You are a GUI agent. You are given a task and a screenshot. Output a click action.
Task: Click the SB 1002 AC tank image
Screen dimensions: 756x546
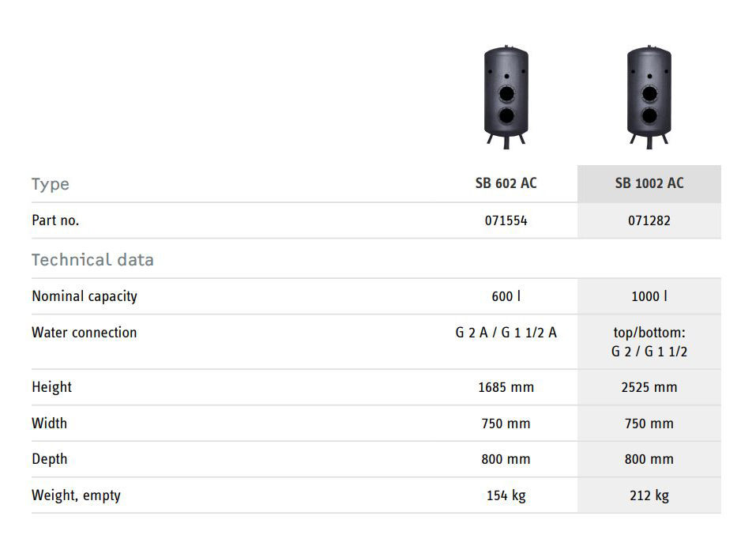pyautogui.click(x=649, y=96)
